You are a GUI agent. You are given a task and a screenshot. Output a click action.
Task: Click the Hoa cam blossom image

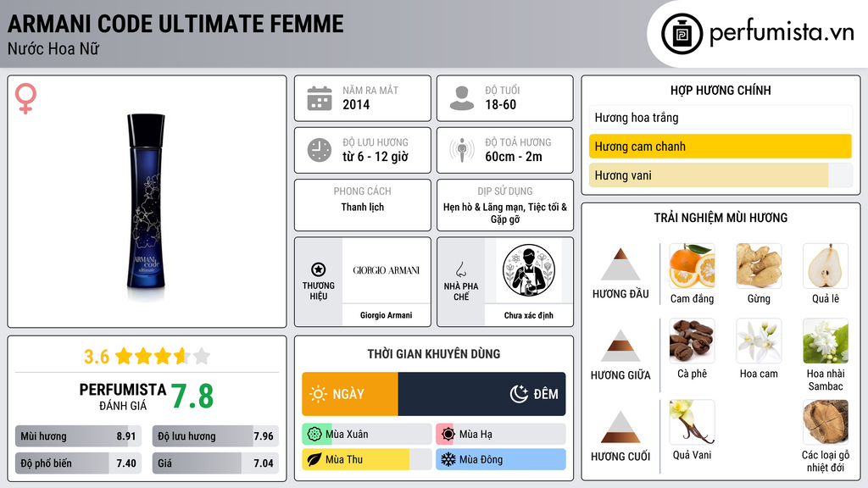coord(759,341)
